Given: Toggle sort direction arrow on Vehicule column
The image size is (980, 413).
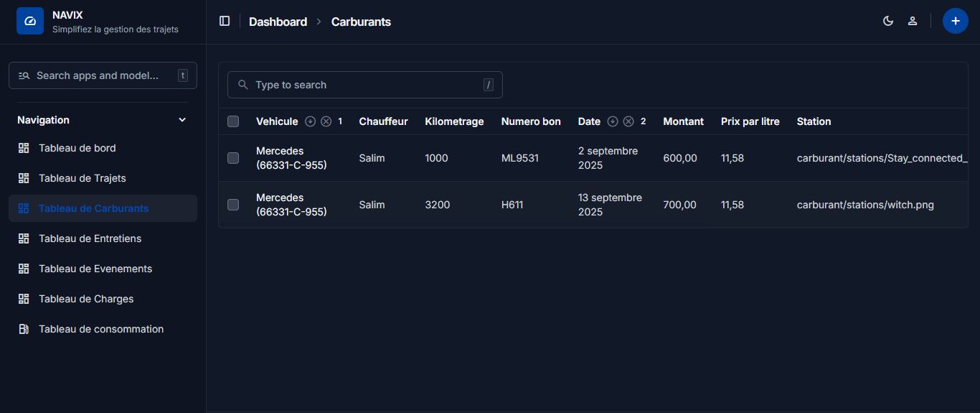Looking at the screenshot, I should pos(310,121).
